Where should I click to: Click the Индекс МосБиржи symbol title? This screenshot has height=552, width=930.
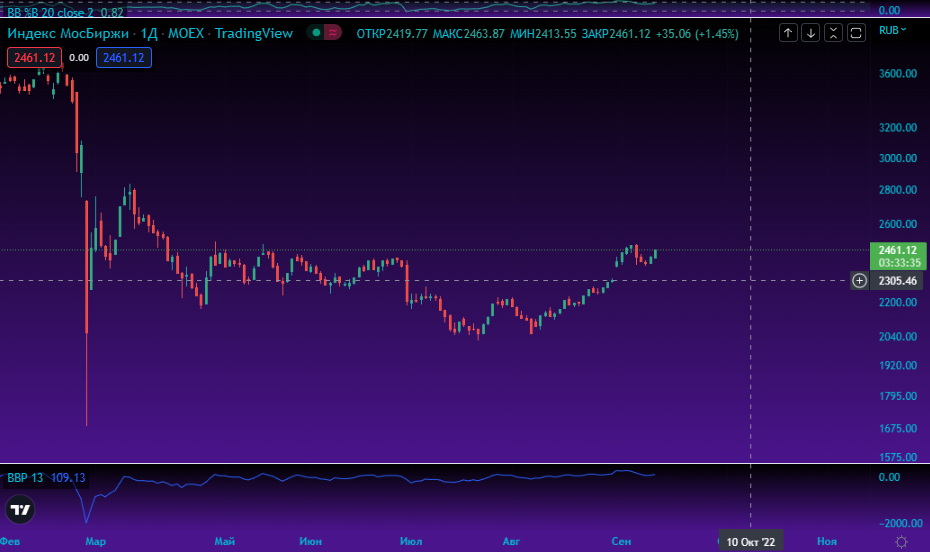point(68,33)
